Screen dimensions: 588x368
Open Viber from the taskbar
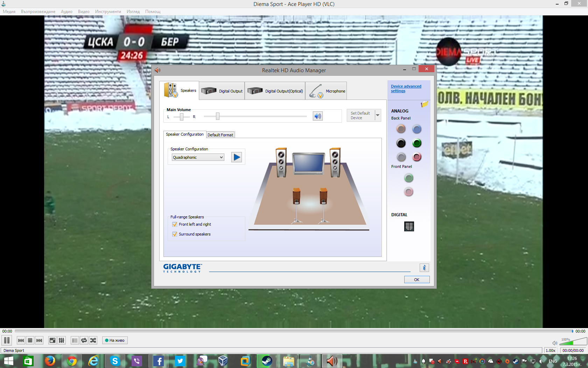(x=136, y=361)
